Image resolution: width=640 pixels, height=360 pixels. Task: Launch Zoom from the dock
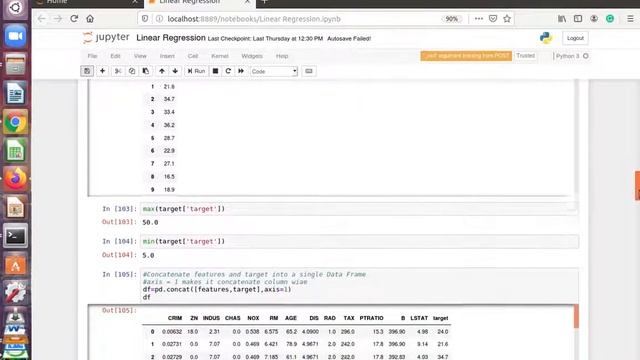coord(16,36)
